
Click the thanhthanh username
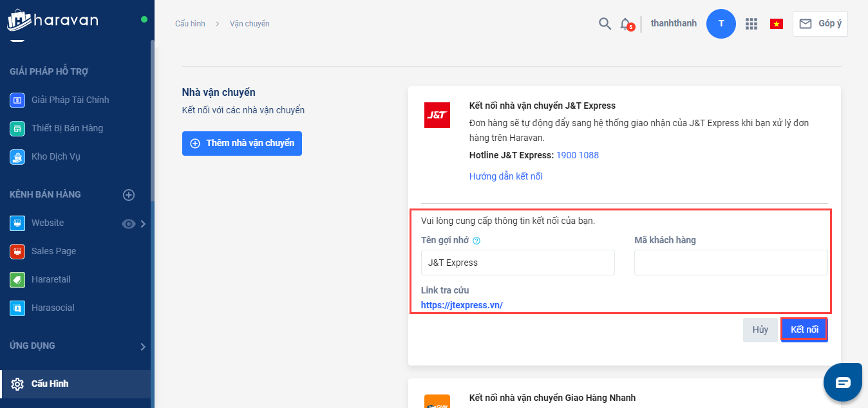[674, 23]
